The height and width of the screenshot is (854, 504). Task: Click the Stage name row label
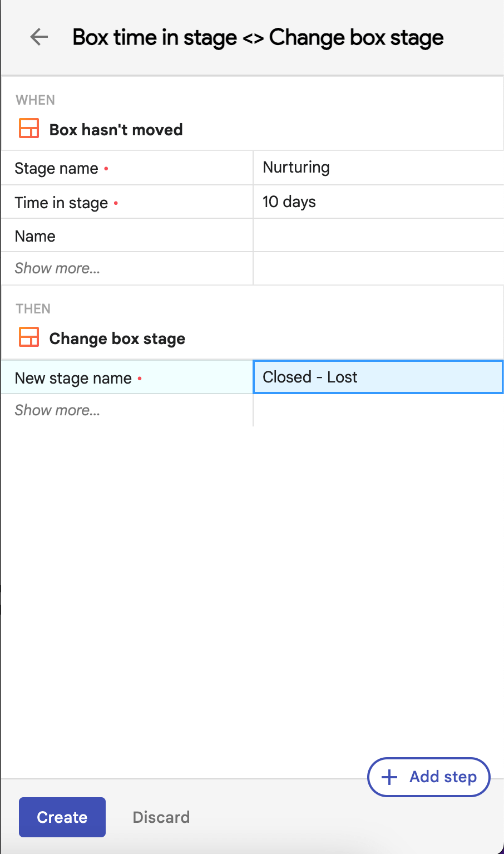tap(56, 168)
